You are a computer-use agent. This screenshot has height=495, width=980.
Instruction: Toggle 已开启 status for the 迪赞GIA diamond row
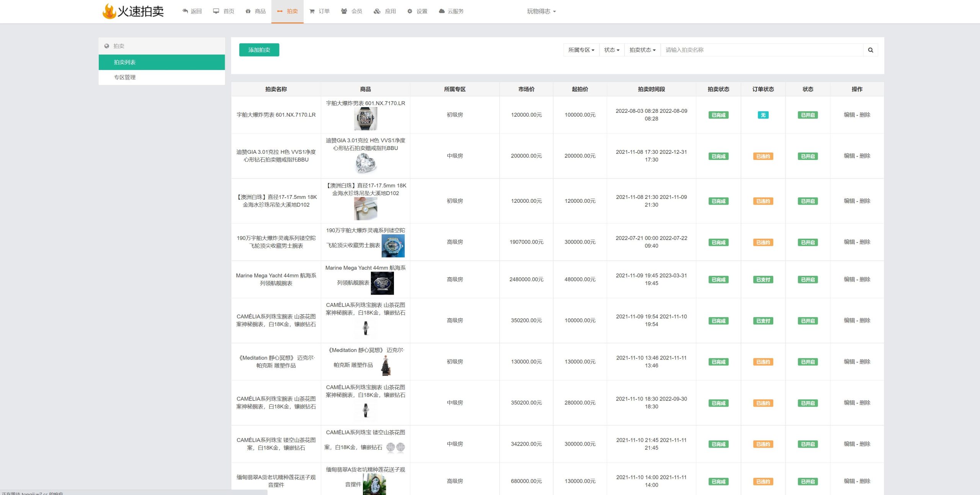pos(807,156)
